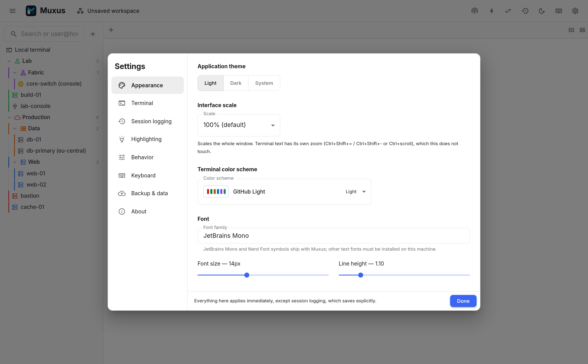This screenshot has height=364, width=588.
Task: Open the hamburger menu icon
Action: coord(13,11)
